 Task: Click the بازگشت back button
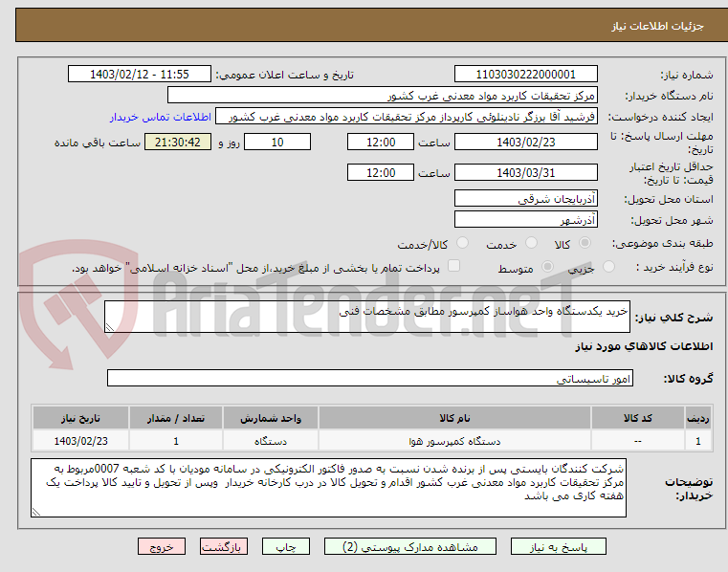pyautogui.click(x=223, y=546)
